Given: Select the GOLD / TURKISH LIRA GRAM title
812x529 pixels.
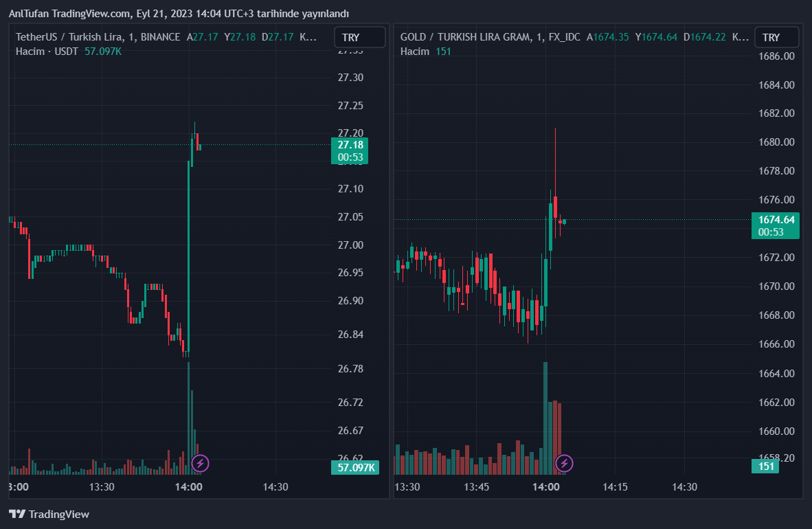Looking at the screenshot, I should [x=491, y=37].
